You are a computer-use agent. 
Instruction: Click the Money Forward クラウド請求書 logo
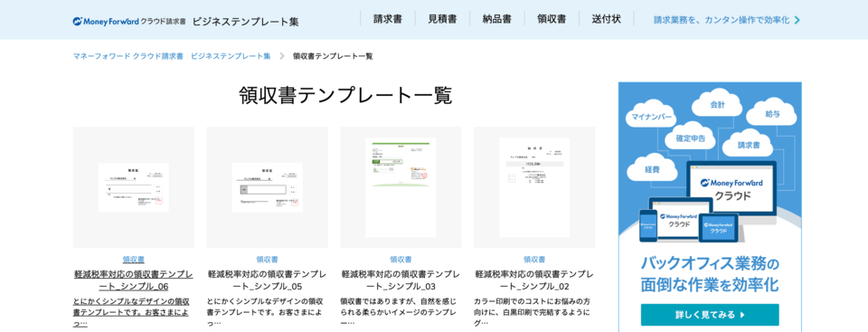coord(129,22)
